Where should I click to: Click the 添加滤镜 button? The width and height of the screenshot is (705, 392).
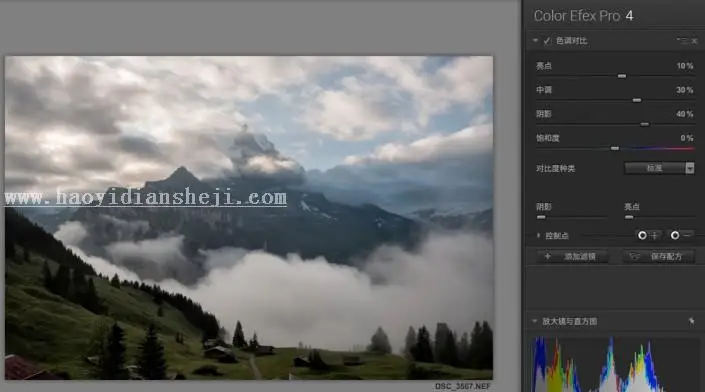pyautogui.click(x=572, y=256)
